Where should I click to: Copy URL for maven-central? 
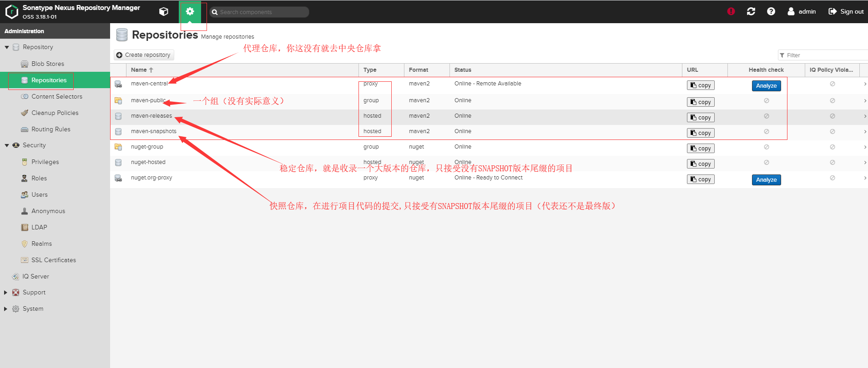click(x=701, y=85)
